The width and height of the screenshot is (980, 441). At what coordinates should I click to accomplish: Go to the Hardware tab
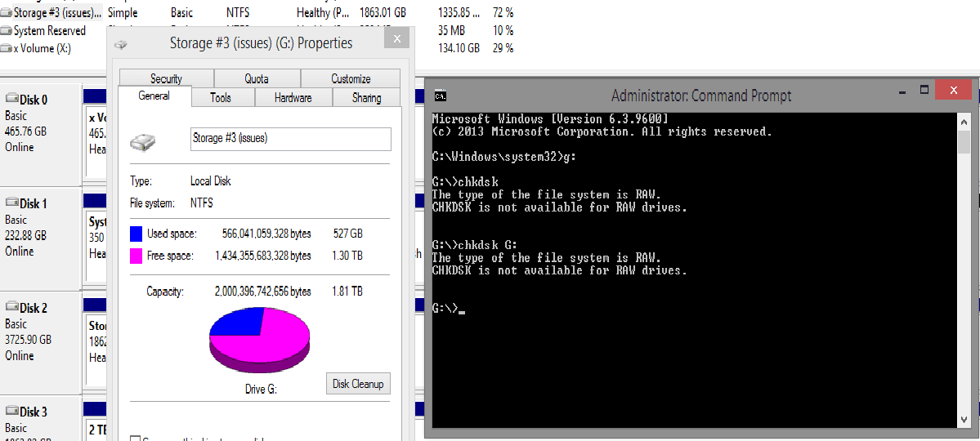[x=293, y=98]
